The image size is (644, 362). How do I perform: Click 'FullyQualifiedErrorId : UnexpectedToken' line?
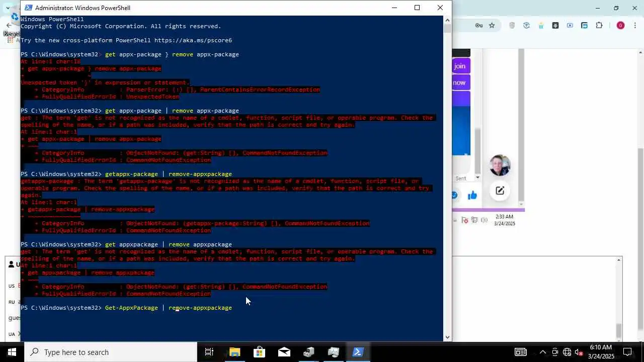(107, 97)
